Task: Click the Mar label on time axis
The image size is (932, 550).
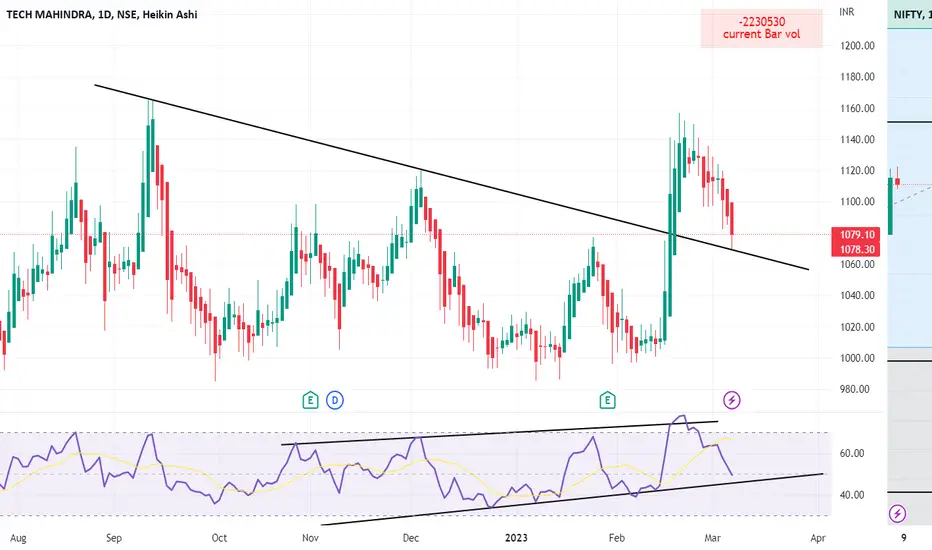Action: point(712,538)
